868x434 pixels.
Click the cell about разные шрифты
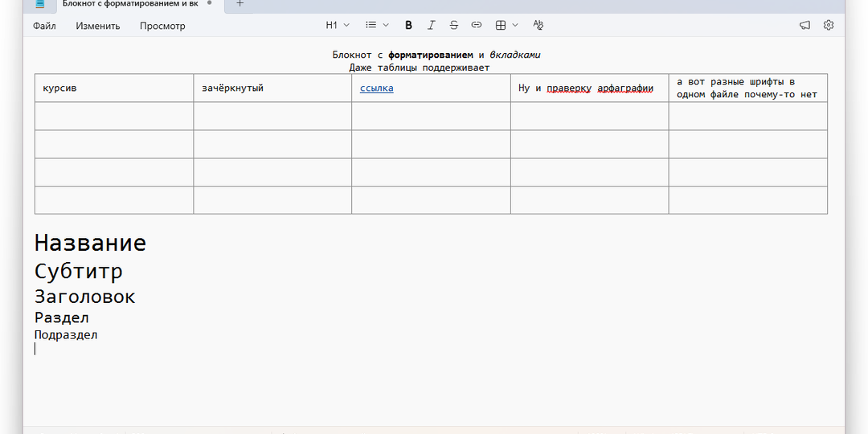(x=748, y=88)
